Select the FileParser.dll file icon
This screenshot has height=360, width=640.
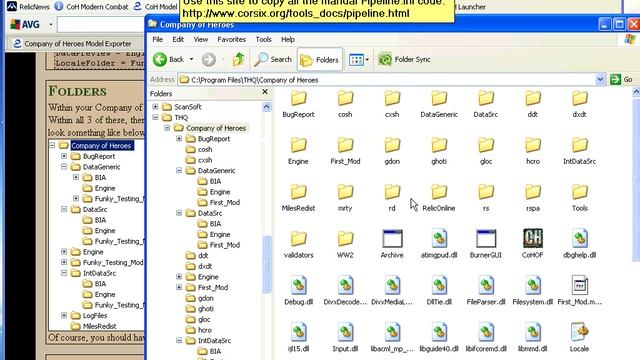pyautogui.click(x=486, y=285)
